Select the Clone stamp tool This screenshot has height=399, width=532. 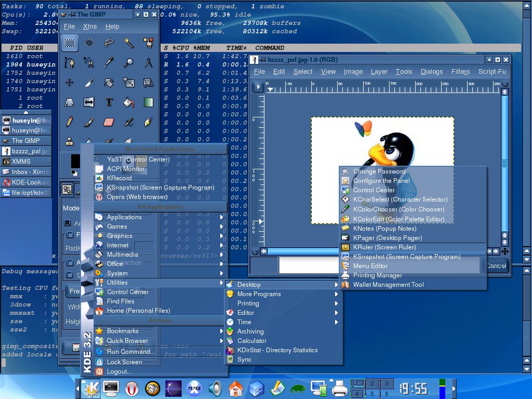tap(70, 141)
